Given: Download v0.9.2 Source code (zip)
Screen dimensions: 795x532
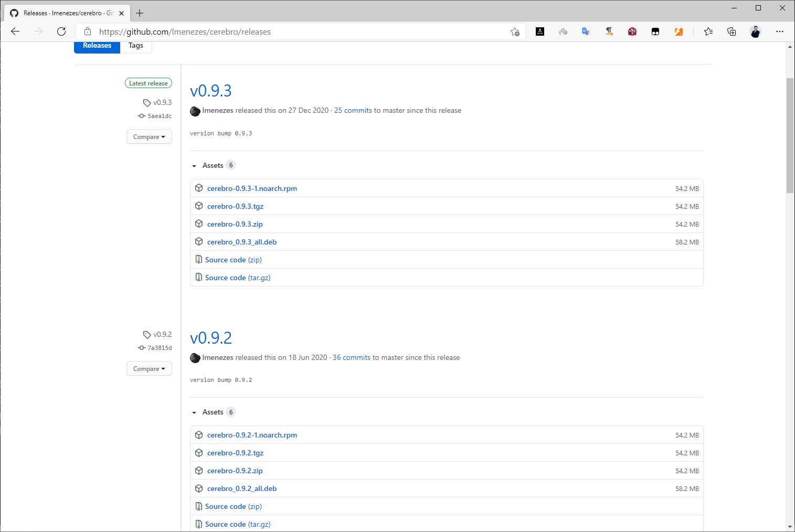Looking at the screenshot, I should [x=234, y=506].
